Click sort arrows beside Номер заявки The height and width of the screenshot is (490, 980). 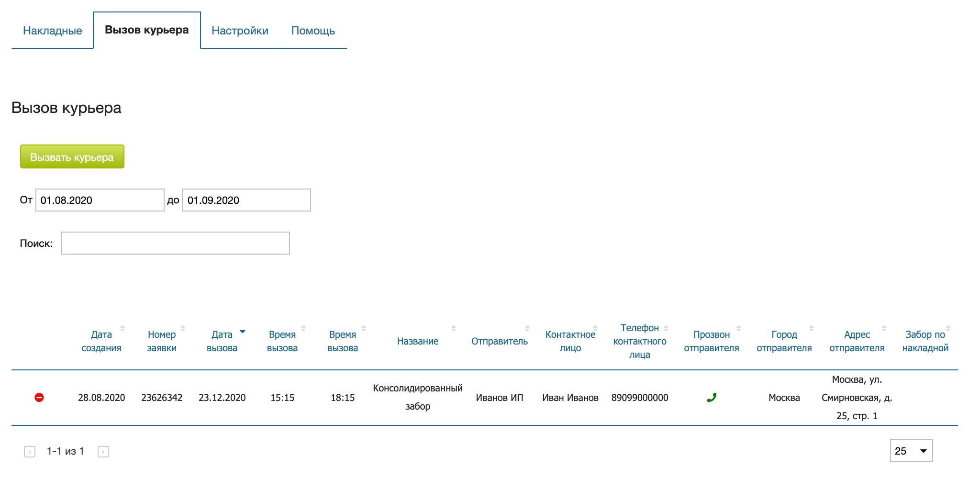pos(183,328)
